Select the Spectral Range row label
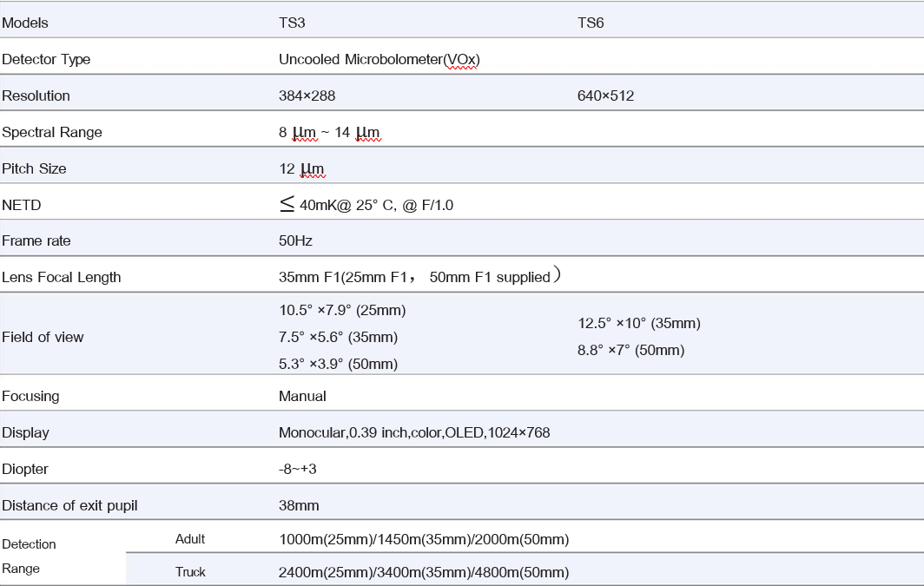The width and height of the screenshot is (924, 586). pos(52,132)
